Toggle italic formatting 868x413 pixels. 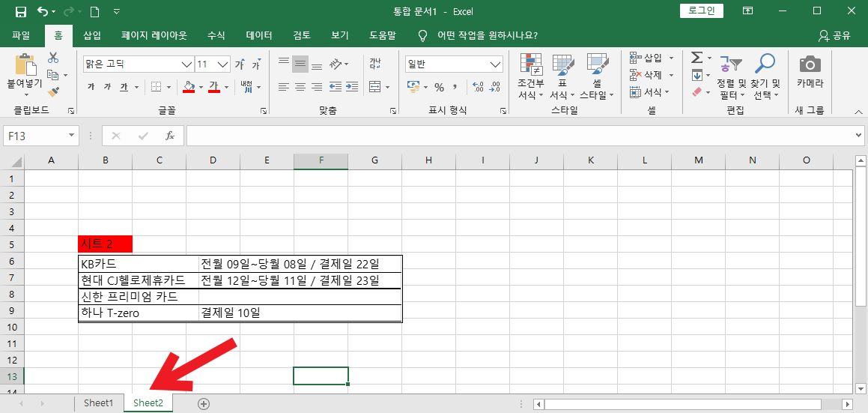pos(107,86)
